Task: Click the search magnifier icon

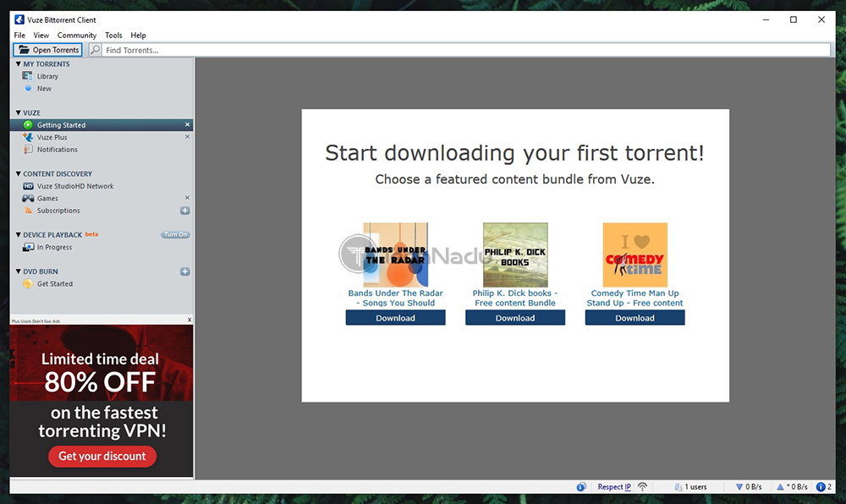Action: pos(95,50)
